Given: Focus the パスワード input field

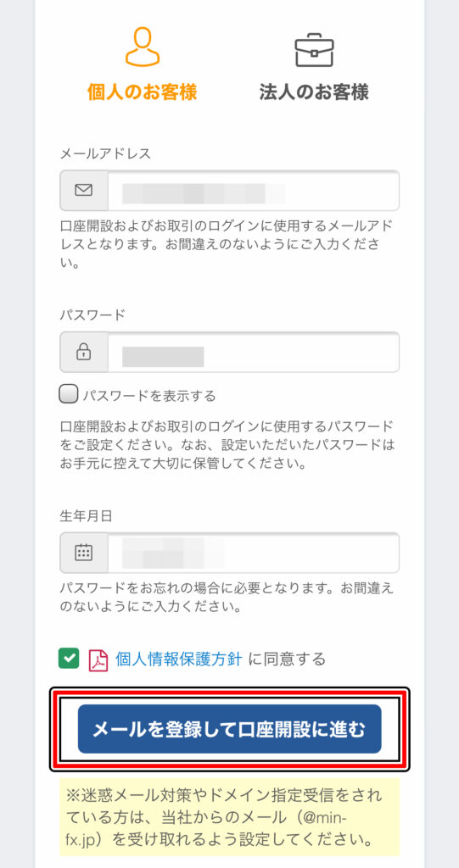Looking at the screenshot, I should tap(254, 352).
